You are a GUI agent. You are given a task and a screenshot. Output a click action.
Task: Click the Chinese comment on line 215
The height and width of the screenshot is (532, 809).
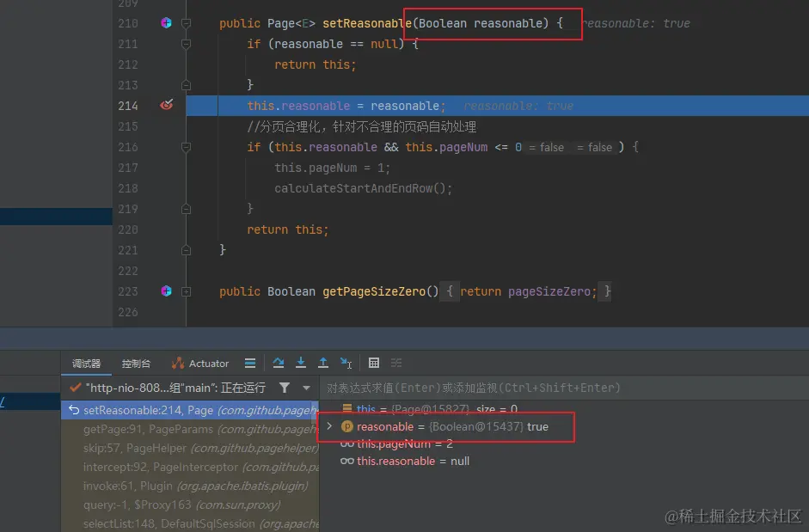tap(362, 126)
